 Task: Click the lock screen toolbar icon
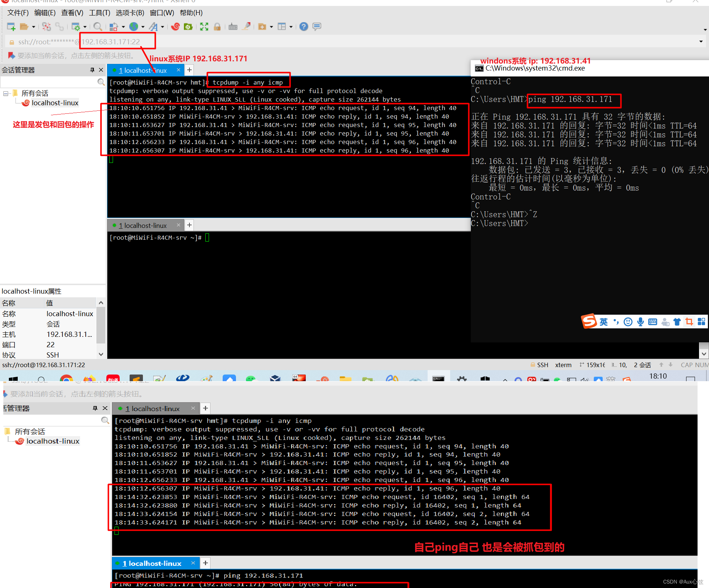click(x=218, y=27)
